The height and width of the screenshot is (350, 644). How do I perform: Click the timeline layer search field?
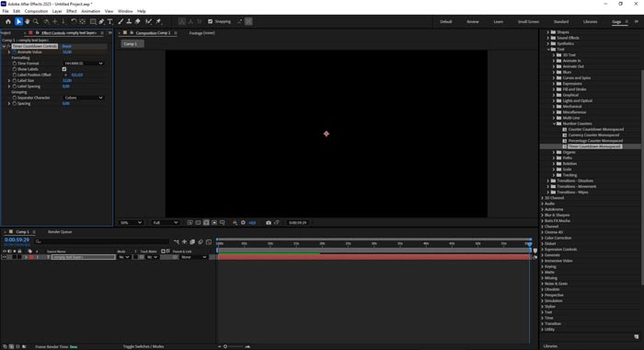click(102, 241)
